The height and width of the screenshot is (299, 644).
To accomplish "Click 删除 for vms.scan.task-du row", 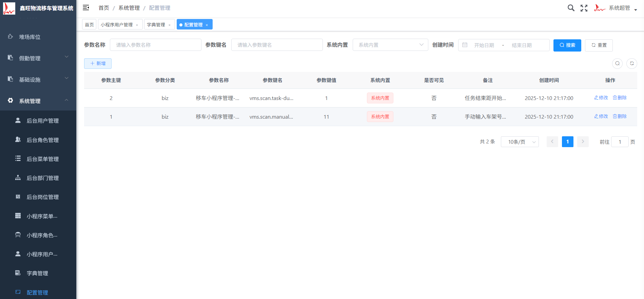I will [620, 98].
